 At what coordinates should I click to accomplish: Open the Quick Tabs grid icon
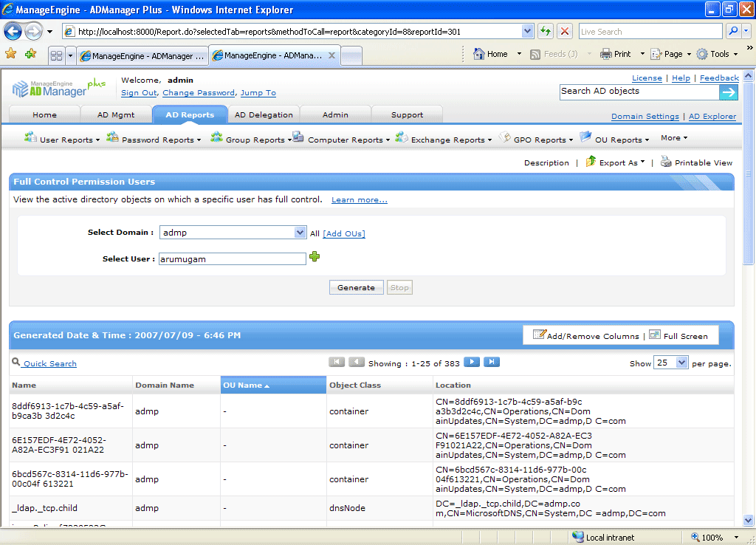pyautogui.click(x=56, y=55)
